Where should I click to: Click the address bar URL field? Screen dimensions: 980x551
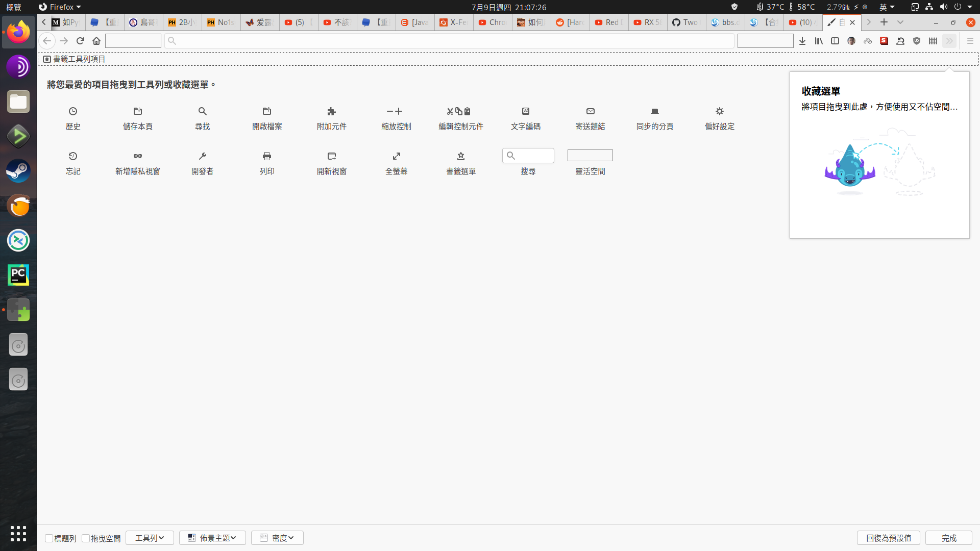pyautogui.click(x=449, y=41)
